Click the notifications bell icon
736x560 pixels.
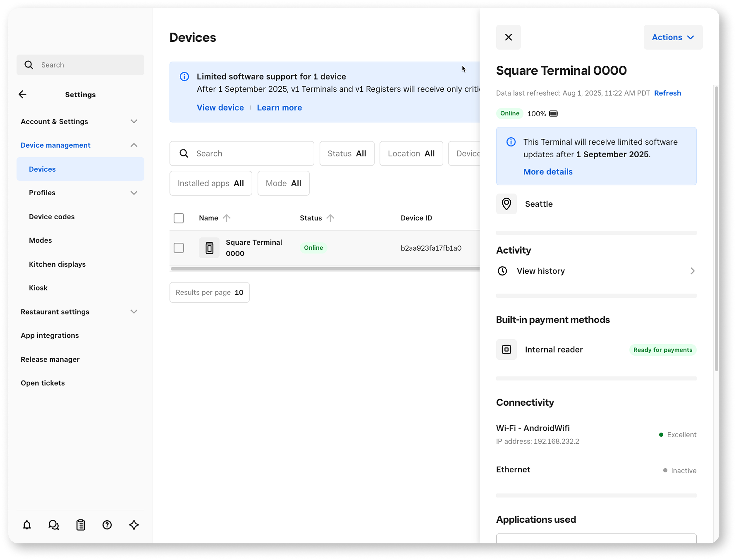[27, 525]
